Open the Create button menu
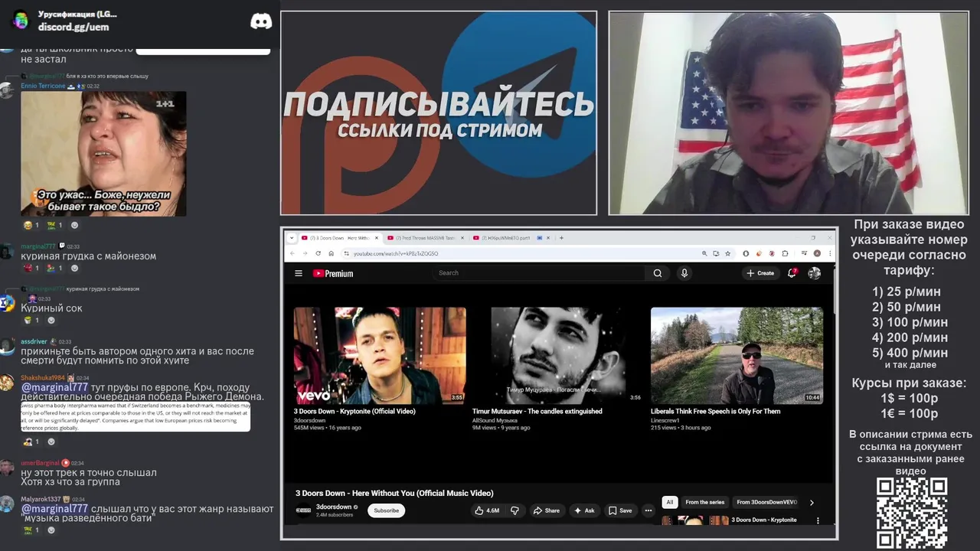Screen dimensions: 980x551 click(x=760, y=273)
